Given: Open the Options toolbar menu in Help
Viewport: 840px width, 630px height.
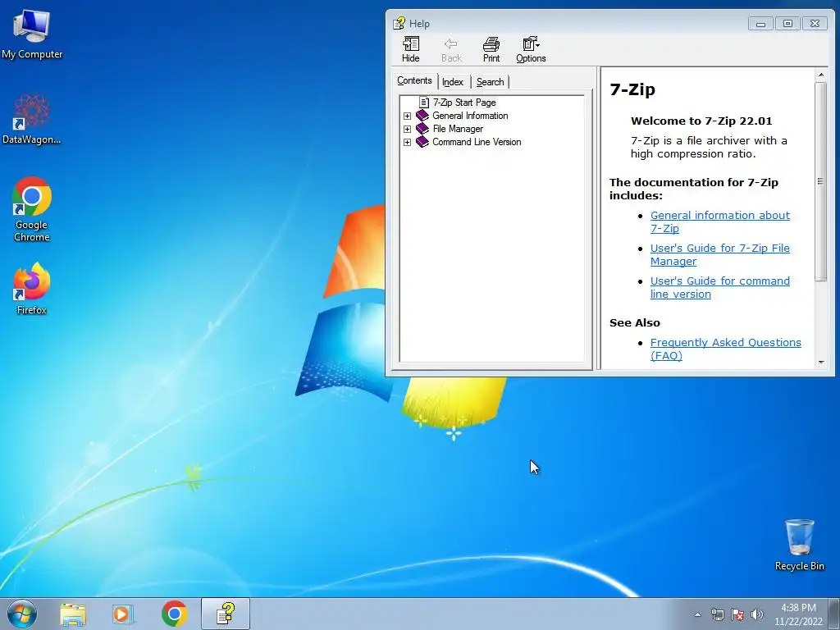Looking at the screenshot, I should point(531,49).
